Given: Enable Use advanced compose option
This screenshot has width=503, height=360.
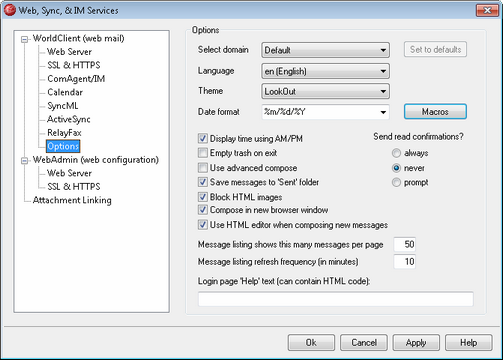Looking at the screenshot, I should click(x=203, y=168).
